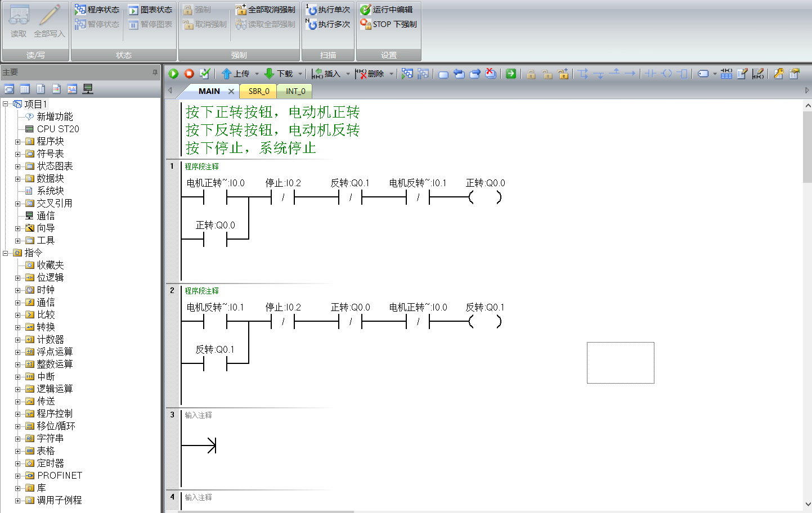This screenshot has width=812, height=513.
Task: Click the 上传 upload button
Action: [x=236, y=74]
